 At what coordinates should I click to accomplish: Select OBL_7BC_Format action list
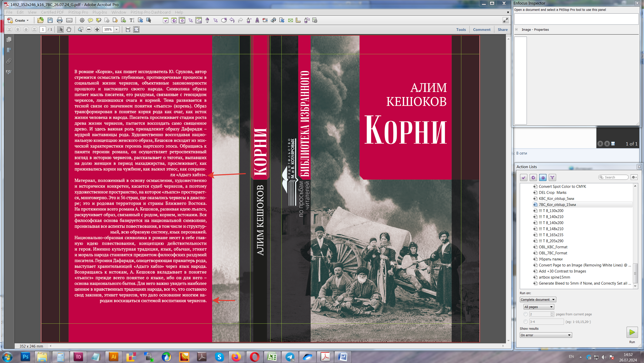(553, 253)
